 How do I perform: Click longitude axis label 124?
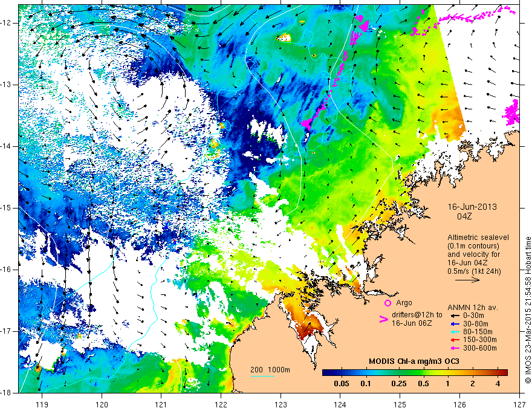[340, 404]
